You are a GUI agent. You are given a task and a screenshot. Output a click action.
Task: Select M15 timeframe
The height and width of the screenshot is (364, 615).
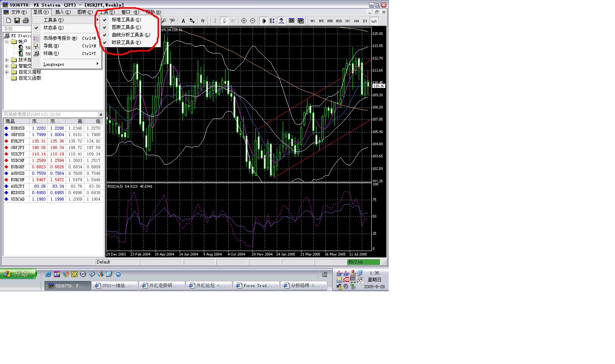click(x=330, y=21)
